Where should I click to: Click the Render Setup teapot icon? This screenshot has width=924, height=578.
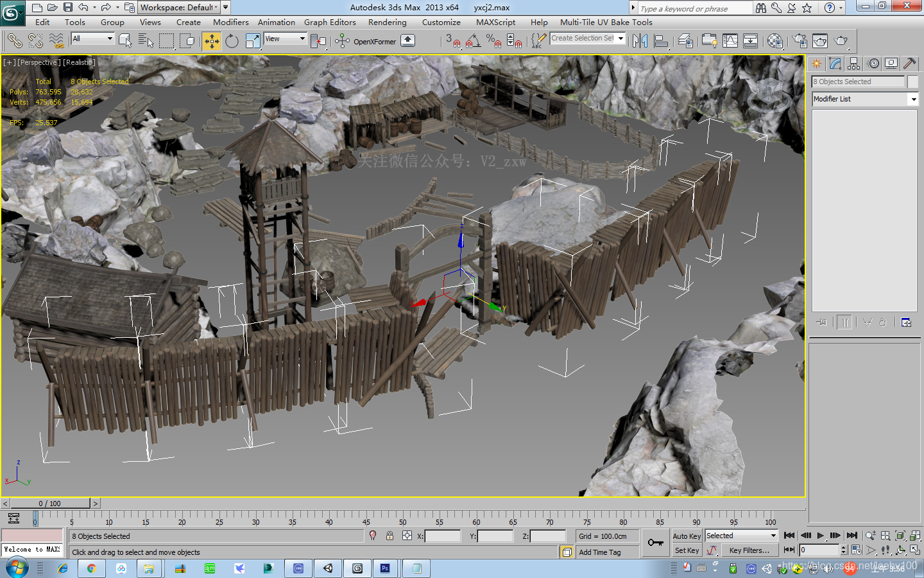pyautogui.click(x=800, y=42)
